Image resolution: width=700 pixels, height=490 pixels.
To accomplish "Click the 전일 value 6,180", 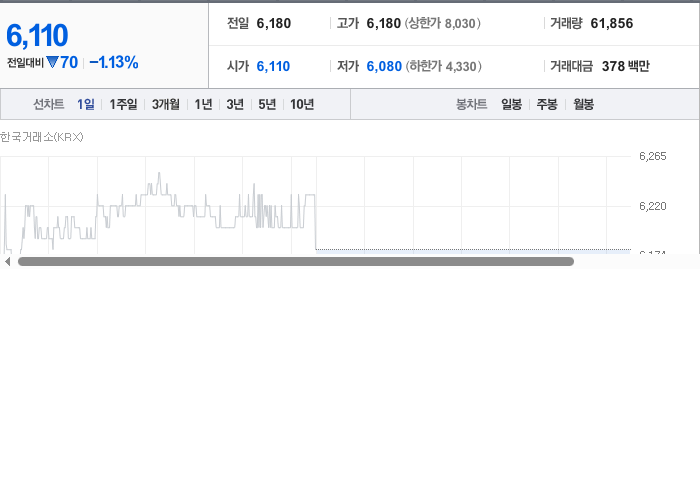I will [274, 23].
